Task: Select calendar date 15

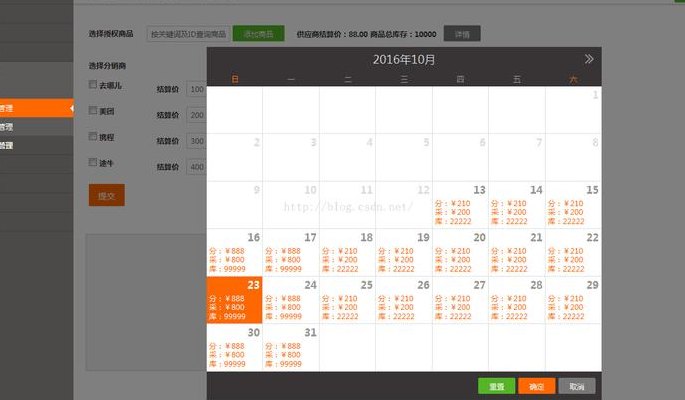Action: (x=573, y=205)
